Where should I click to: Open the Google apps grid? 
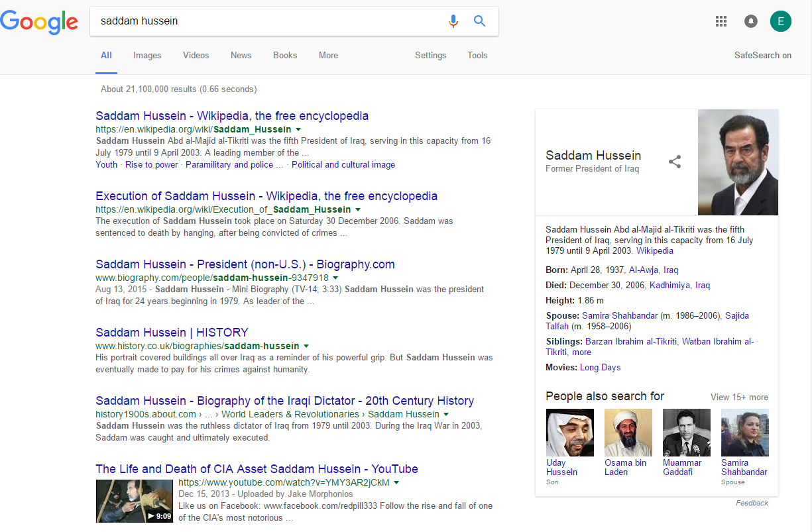[x=721, y=21]
